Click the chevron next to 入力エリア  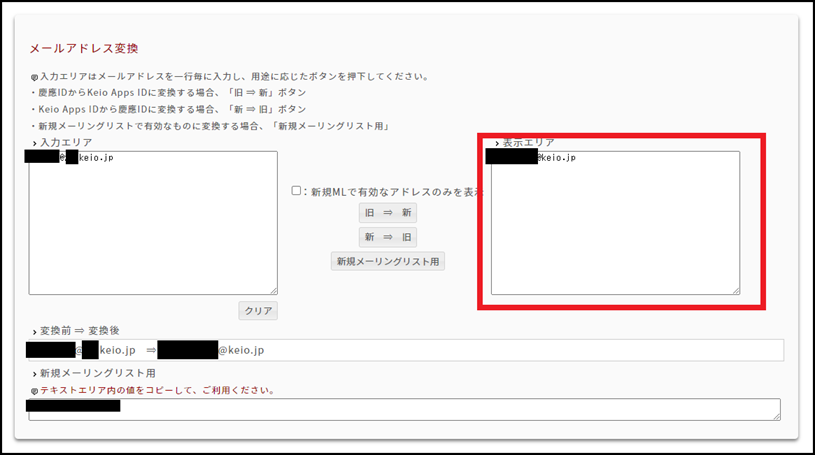pos(34,145)
